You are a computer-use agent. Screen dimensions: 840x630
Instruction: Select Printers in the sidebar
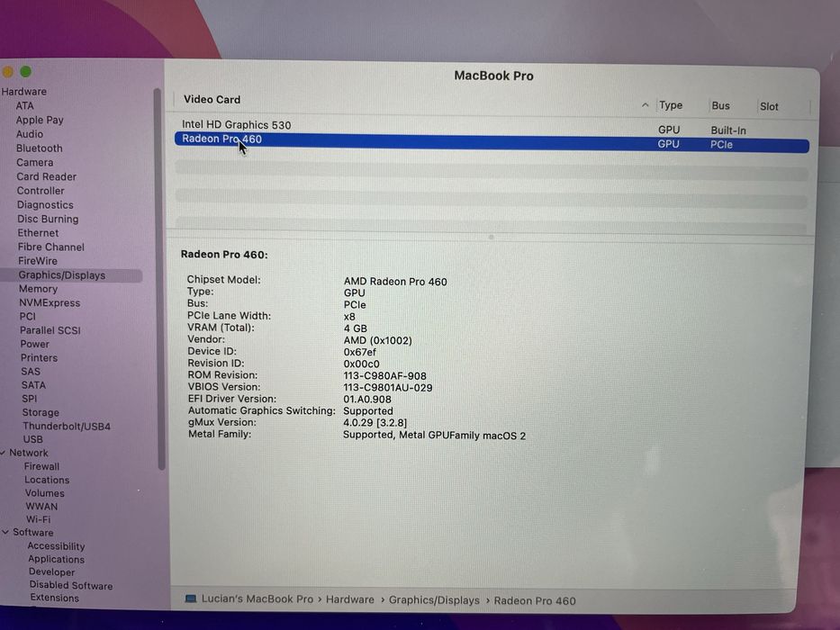tap(39, 358)
